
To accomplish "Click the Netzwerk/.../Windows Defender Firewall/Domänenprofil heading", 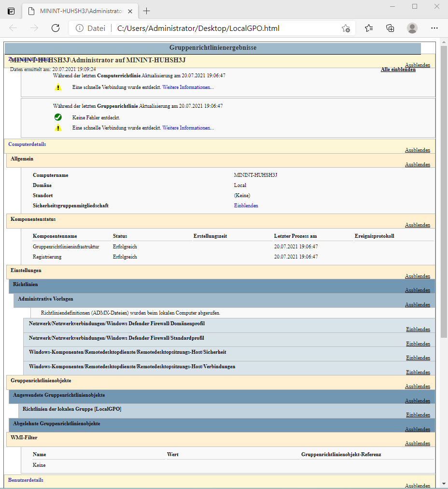I will point(117,323).
